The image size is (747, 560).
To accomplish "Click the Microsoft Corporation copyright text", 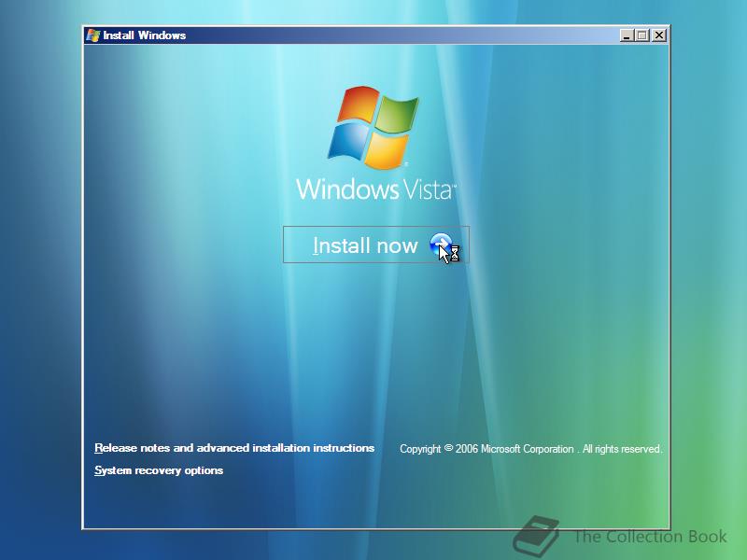I will (x=530, y=449).
